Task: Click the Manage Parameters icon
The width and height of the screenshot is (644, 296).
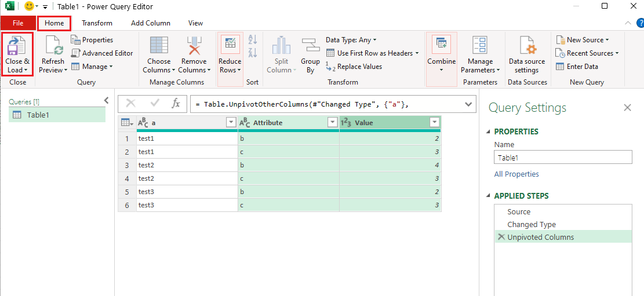Action: [480, 46]
